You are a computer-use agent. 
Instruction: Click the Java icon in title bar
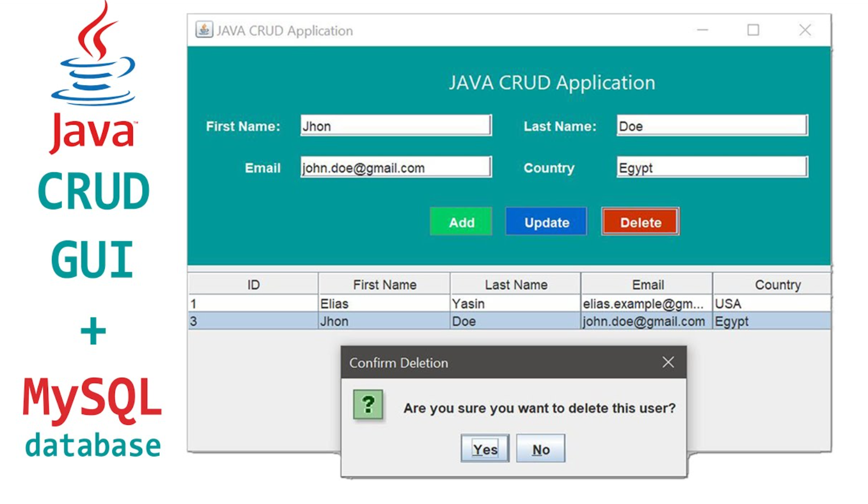(204, 30)
